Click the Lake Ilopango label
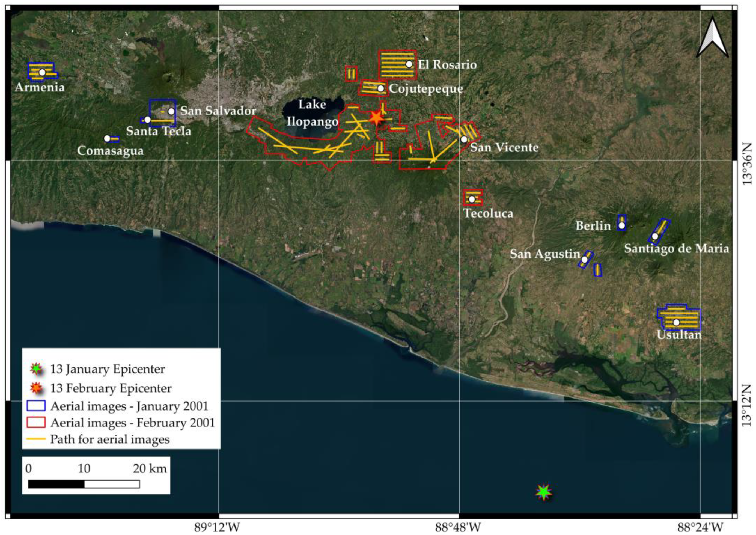The width and height of the screenshot is (756, 535). pyautogui.click(x=312, y=113)
